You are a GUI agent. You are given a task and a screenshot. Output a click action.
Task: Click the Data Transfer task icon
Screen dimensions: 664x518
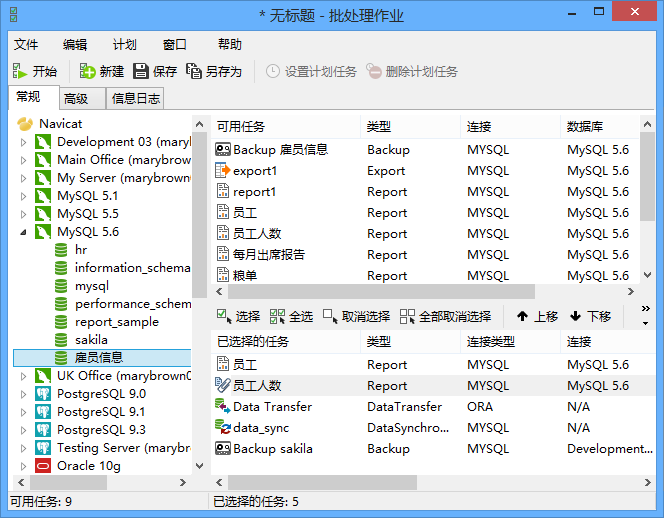(x=223, y=406)
